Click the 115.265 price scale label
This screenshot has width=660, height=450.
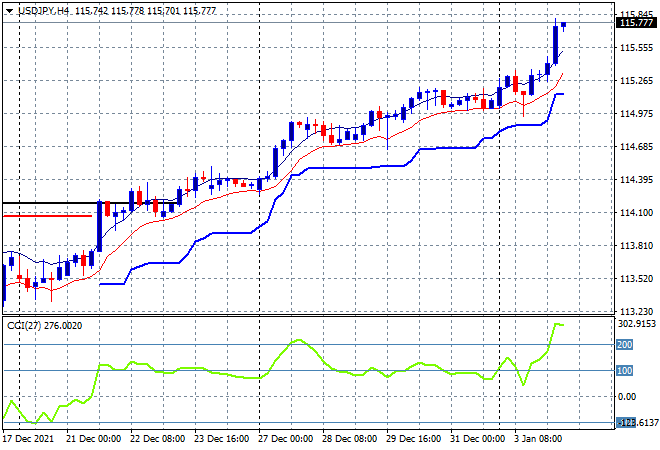tap(636, 80)
